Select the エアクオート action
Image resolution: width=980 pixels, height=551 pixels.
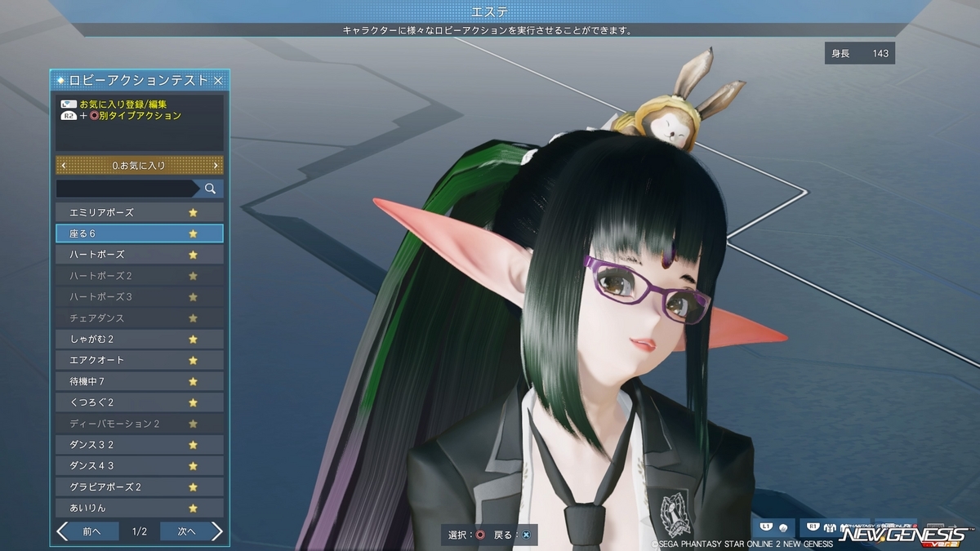tap(140, 360)
